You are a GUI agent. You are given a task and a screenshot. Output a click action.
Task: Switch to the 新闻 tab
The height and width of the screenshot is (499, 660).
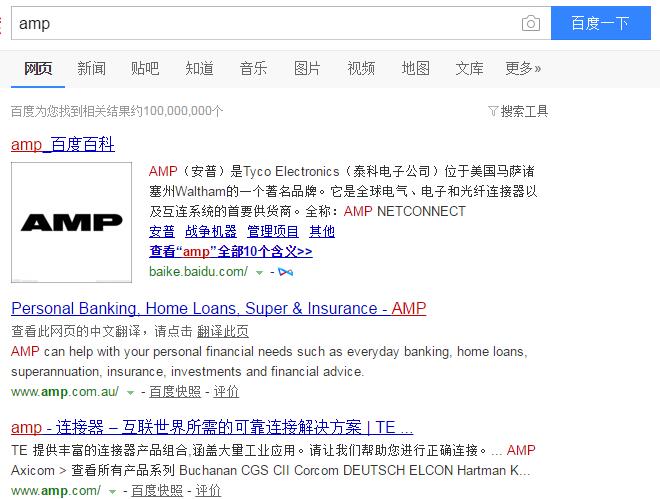(x=91, y=68)
